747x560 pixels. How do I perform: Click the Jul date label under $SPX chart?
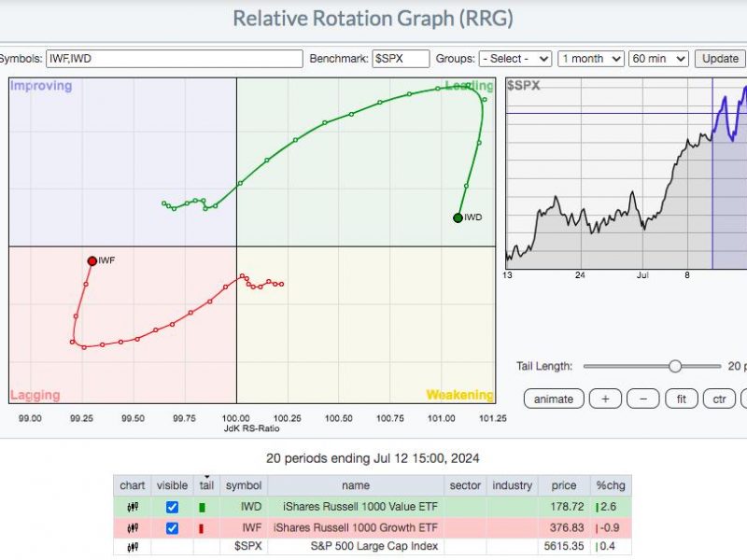[x=642, y=275]
